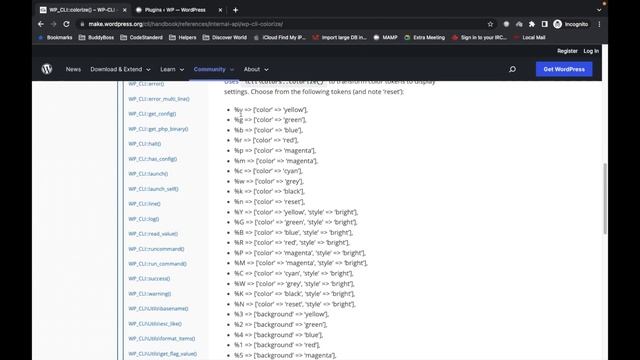
Task: Open WP_CLI::run_command() sidebar link
Action: (158, 264)
